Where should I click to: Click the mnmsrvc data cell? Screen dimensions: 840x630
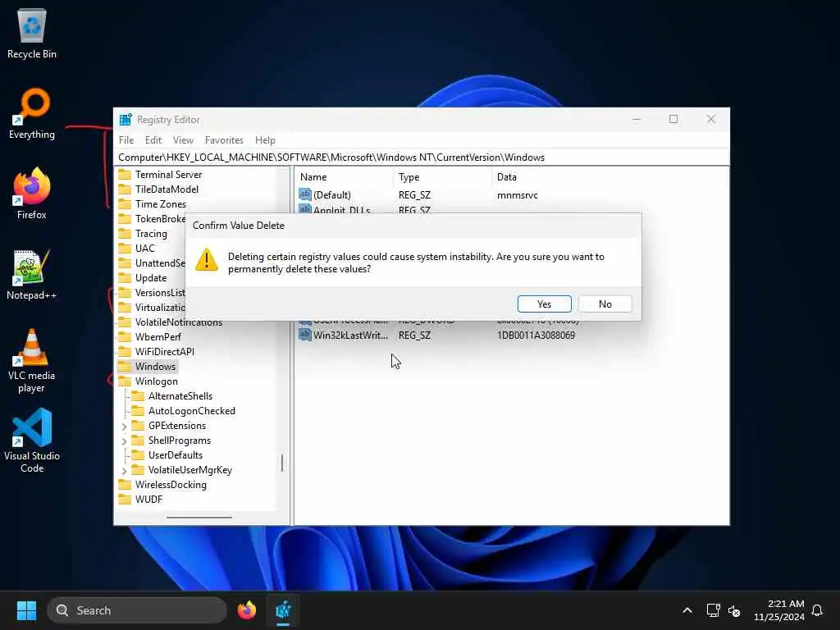pos(517,195)
